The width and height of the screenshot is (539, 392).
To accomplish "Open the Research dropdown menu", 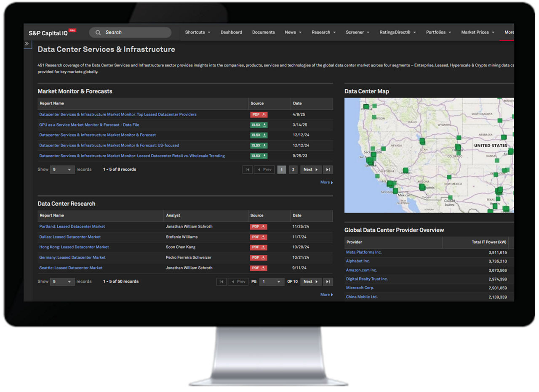I will (324, 32).
